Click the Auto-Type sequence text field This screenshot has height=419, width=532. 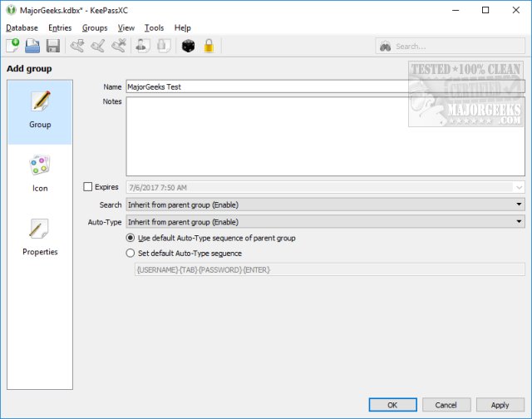[x=329, y=269]
